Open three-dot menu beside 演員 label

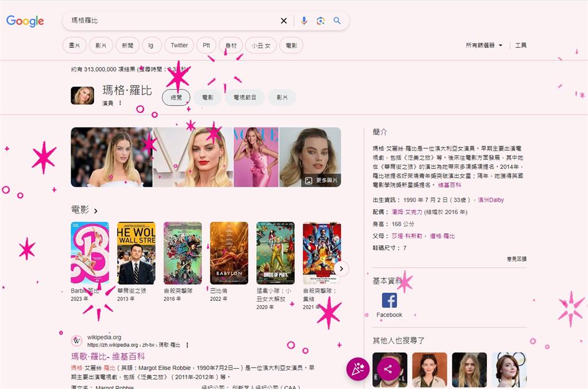(120, 103)
